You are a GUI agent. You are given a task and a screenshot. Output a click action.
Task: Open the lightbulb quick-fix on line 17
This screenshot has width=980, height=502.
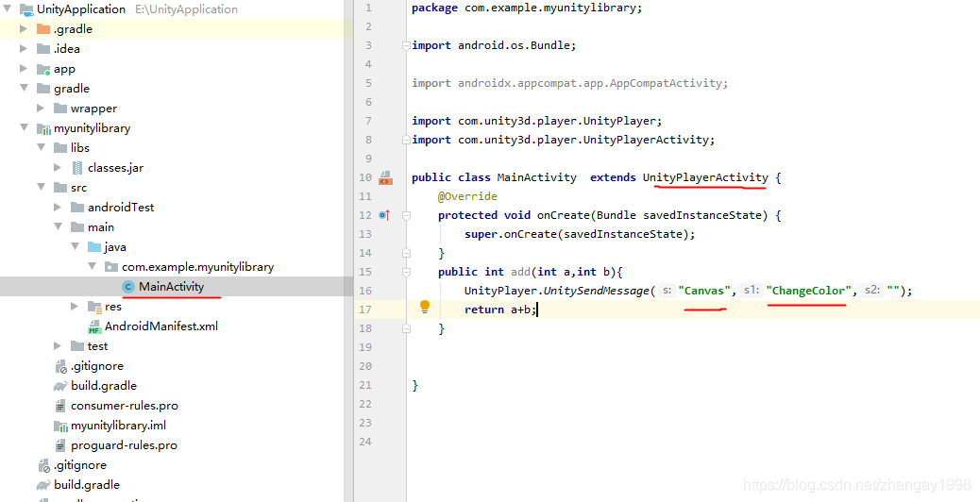pos(425,306)
